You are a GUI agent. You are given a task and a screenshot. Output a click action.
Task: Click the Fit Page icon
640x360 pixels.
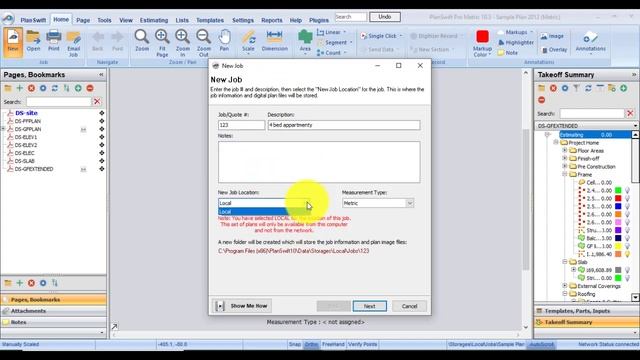click(x=162, y=43)
